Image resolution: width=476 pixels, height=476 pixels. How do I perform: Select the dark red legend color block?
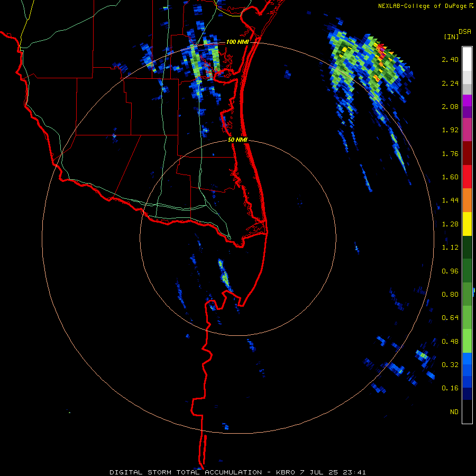pos(467,153)
